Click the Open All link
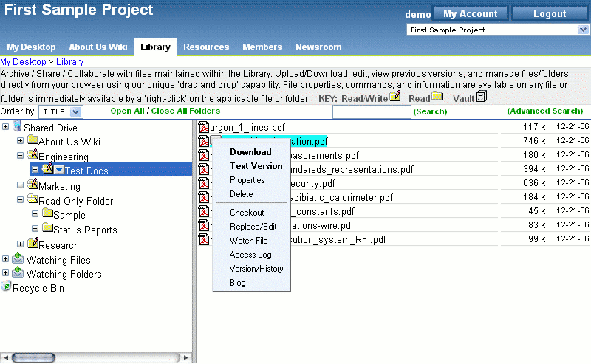The width and height of the screenshot is (591, 364). (127, 111)
